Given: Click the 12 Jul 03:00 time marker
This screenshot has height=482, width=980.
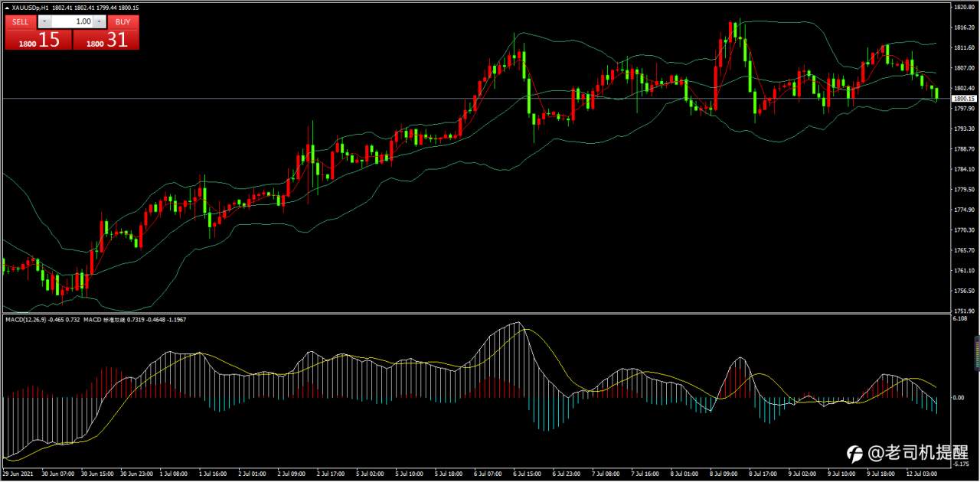Looking at the screenshot, I should [920, 474].
